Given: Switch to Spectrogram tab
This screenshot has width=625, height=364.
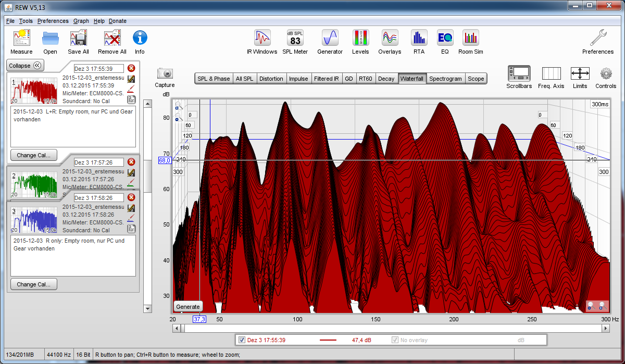Looking at the screenshot, I should [x=446, y=79].
